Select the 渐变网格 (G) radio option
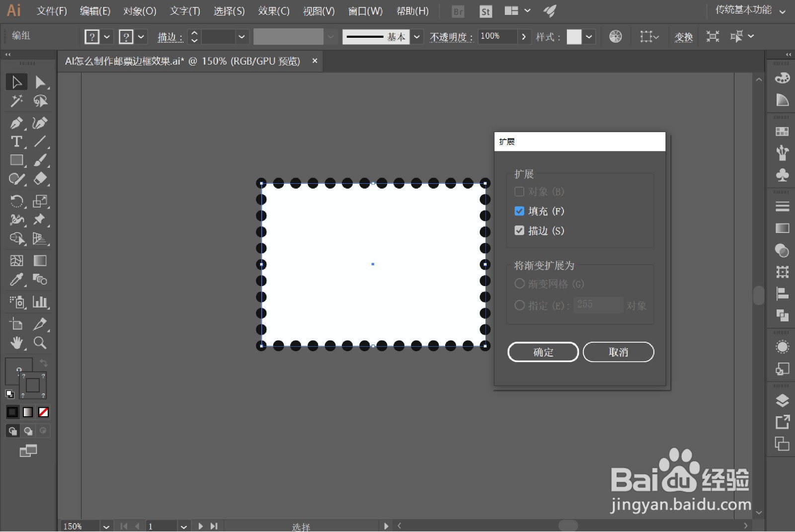This screenshot has width=795, height=532. pyautogui.click(x=520, y=284)
